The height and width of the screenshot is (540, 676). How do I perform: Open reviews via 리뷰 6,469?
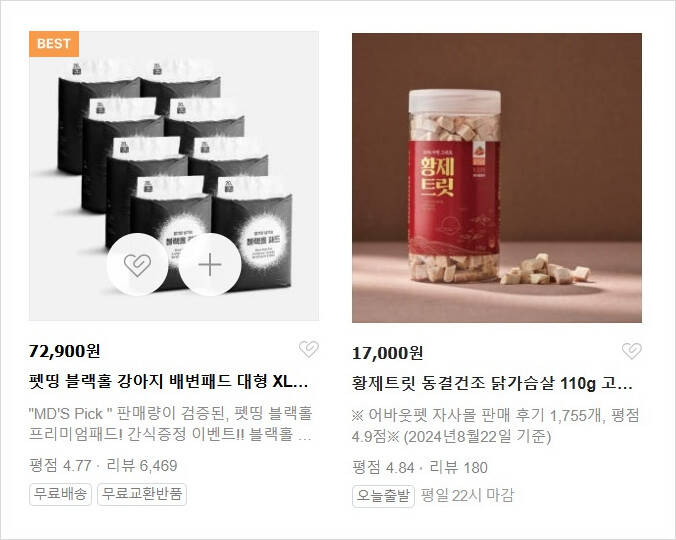142,466
